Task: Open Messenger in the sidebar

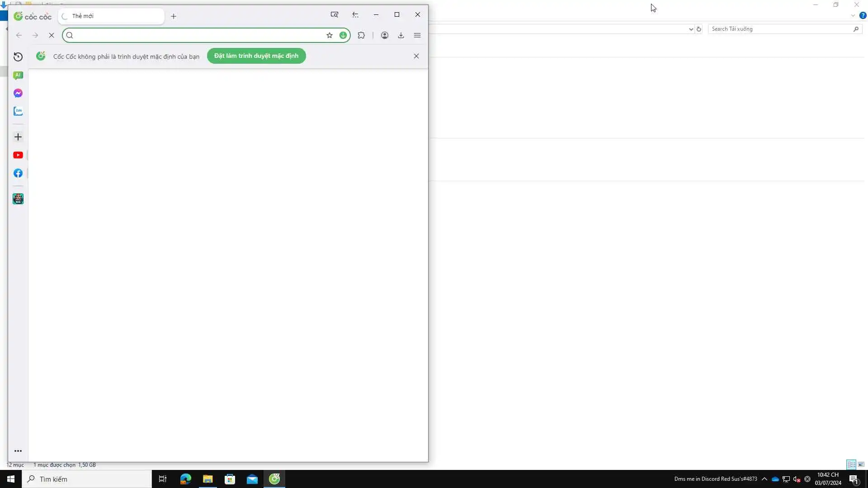Action: coord(18,93)
